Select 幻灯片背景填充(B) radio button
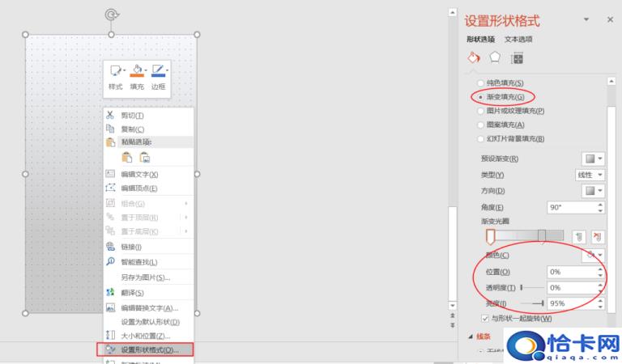This screenshot has width=622, height=364. click(x=480, y=138)
